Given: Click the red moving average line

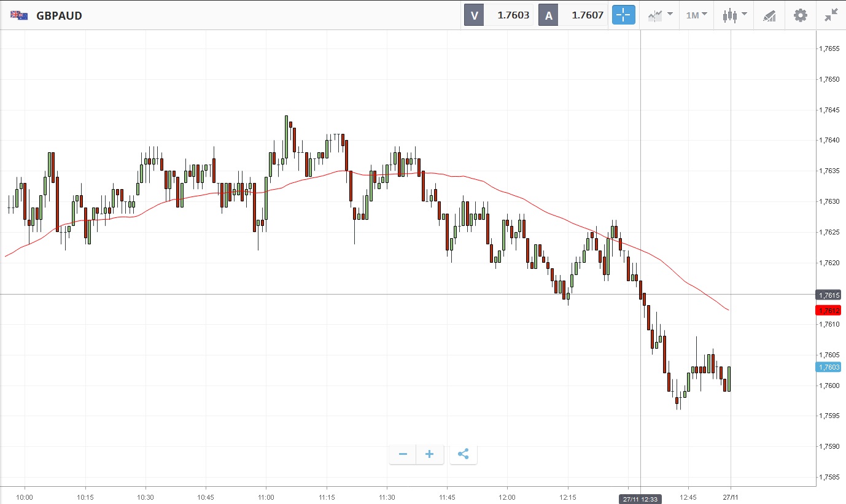Looking at the screenshot, I should click(x=491, y=185).
